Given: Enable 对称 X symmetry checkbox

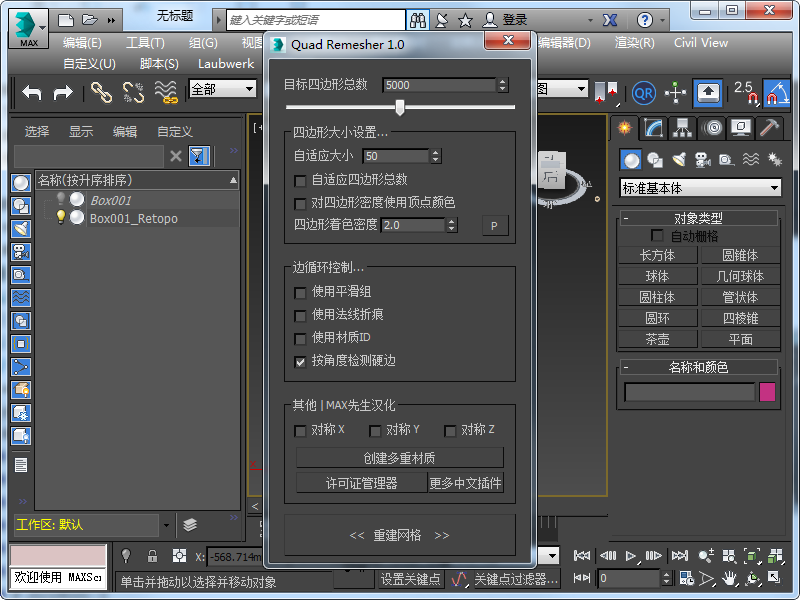Looking at the screenshot, I should coord(300,431).
